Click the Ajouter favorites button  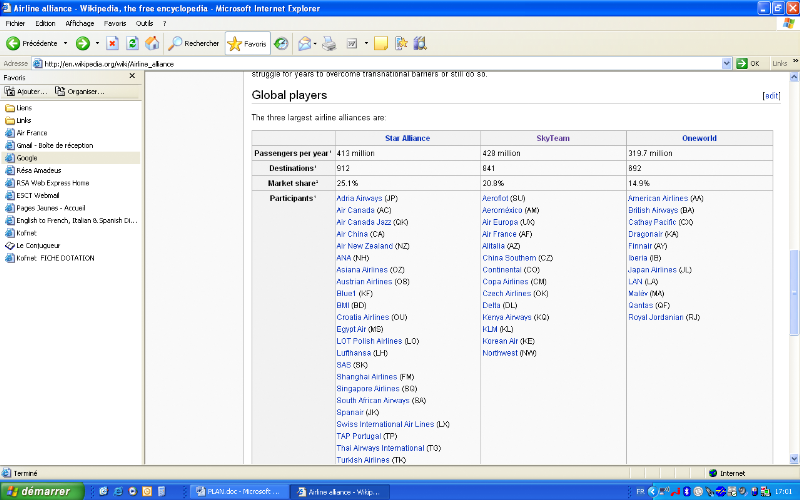(x=26, y=91)
